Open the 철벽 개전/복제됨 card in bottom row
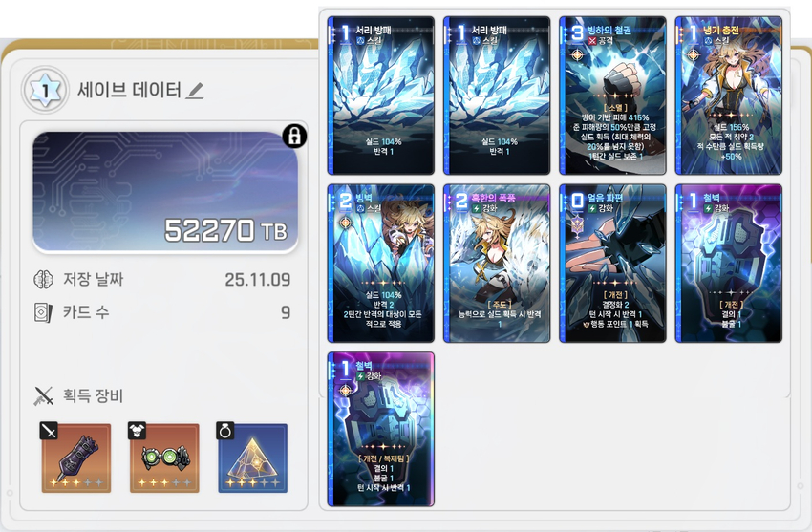Viewport: 812px width, 532px height. pos(381,429)
